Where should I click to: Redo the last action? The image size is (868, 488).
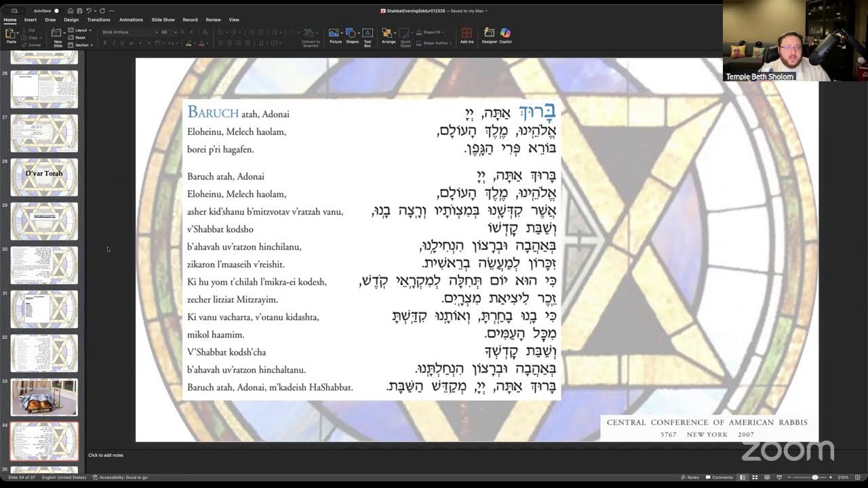coord(102,11)
